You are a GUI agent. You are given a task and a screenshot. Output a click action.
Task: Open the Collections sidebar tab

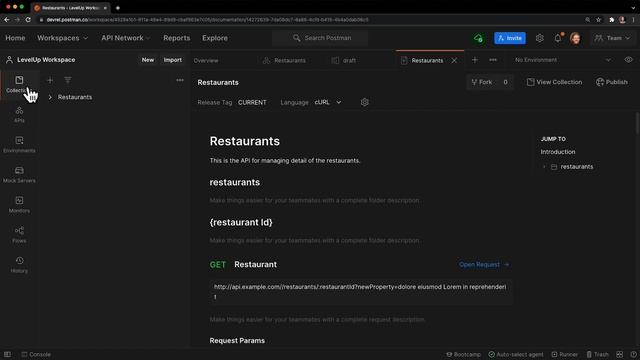click(19, 84)
